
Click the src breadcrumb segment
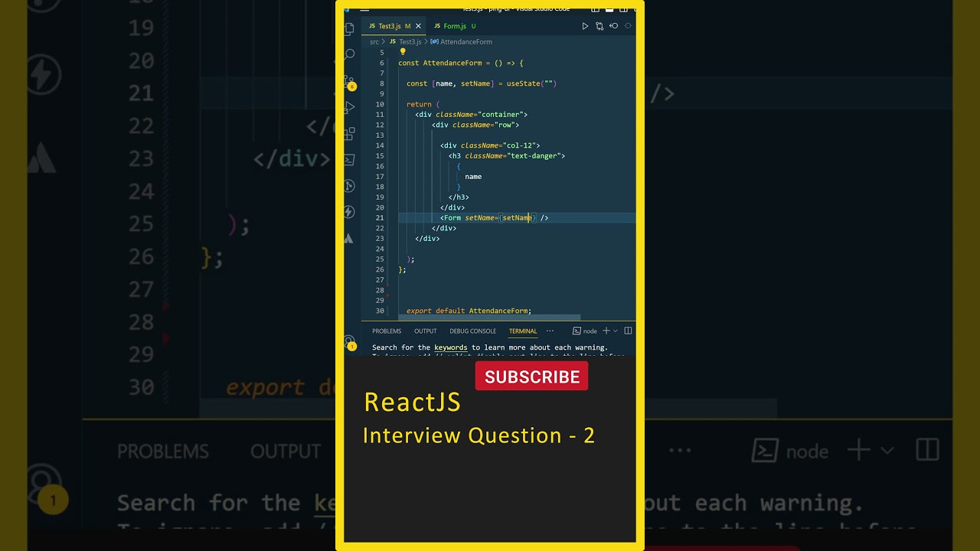[374, 42]
